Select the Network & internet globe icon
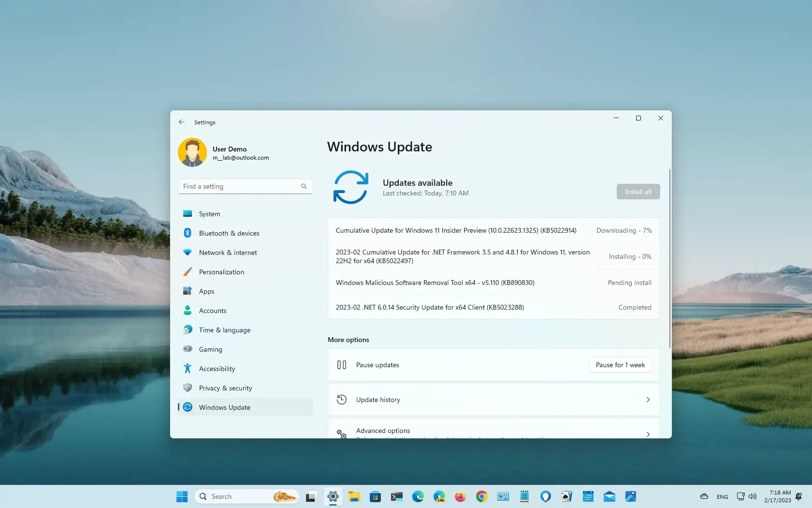The width and height of the screenshot is (812, 508). tap(188, 252)
